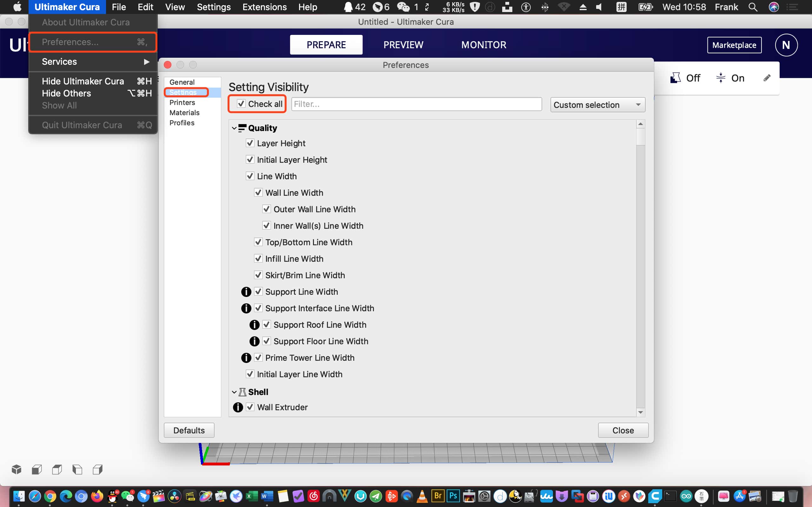Collapse the Shell category
This screenshot has width=812, height=507.
pyautogui.click(x=234, y=392)
